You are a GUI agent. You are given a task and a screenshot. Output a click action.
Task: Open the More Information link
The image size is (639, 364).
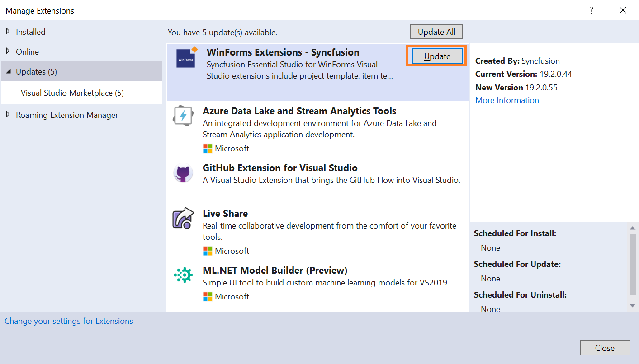[x=507, y=100]
